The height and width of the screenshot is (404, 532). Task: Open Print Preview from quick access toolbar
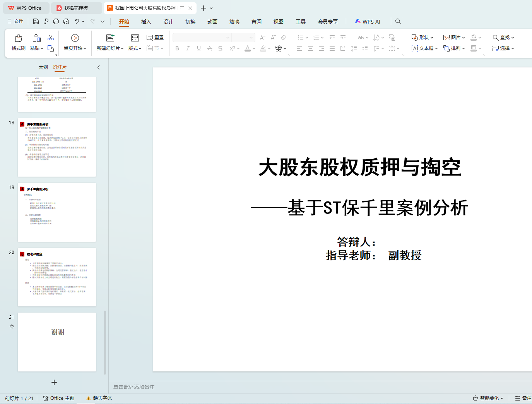[66, 21]
